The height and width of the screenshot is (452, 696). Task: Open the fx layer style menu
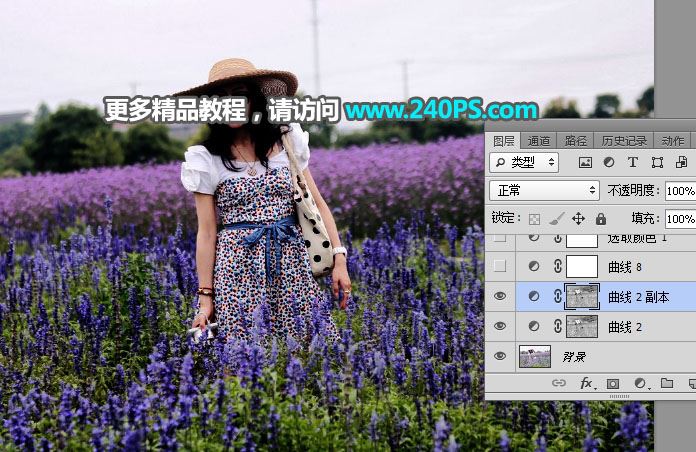pyautogui.click(x=586, y=383)
